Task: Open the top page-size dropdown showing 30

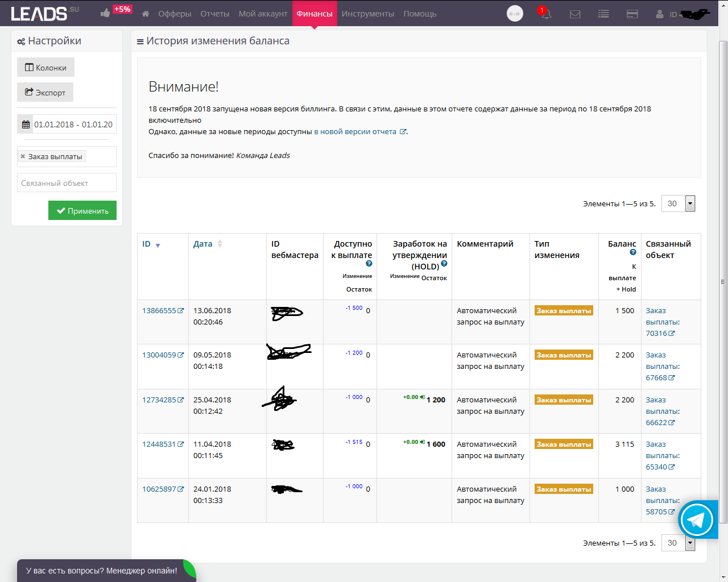Action: pyautogui.click(x=679, y=203)
